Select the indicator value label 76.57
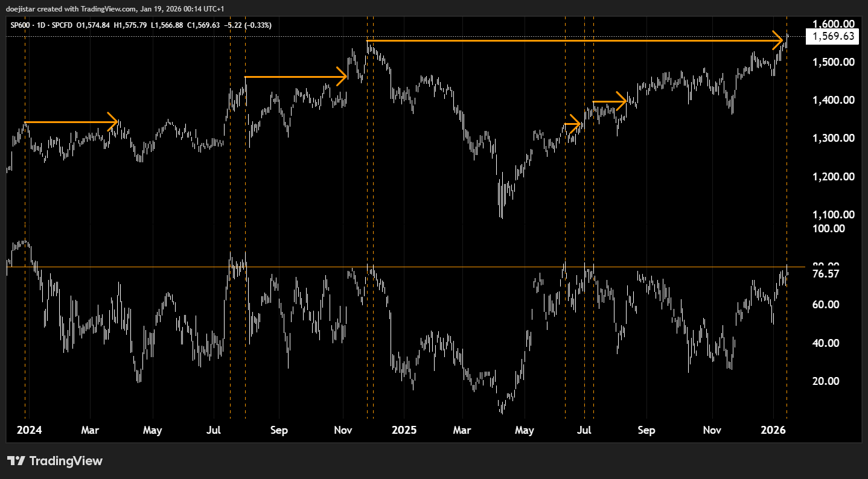 pyautogui.click(x=826, y=274)
